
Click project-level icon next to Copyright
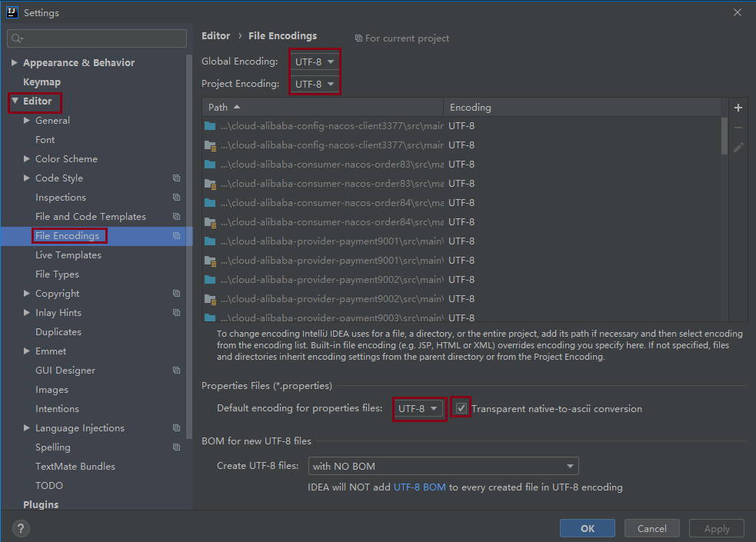pos(176,294)
